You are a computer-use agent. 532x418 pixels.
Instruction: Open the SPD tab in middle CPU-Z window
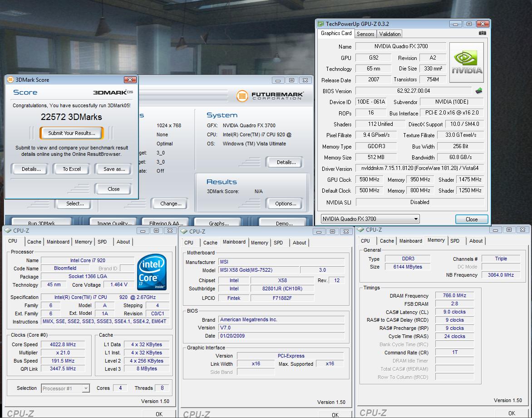click(x=278, y=243)
